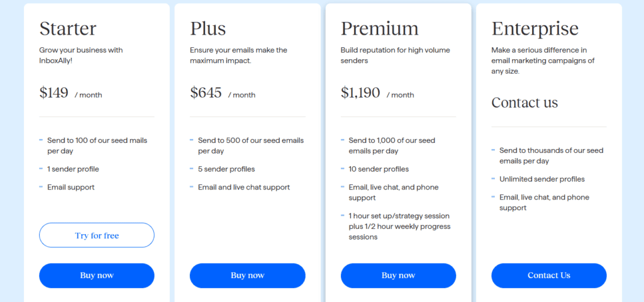
Task: Click the bullet beside Unlimited sender profiles
Action: [493, 179]
